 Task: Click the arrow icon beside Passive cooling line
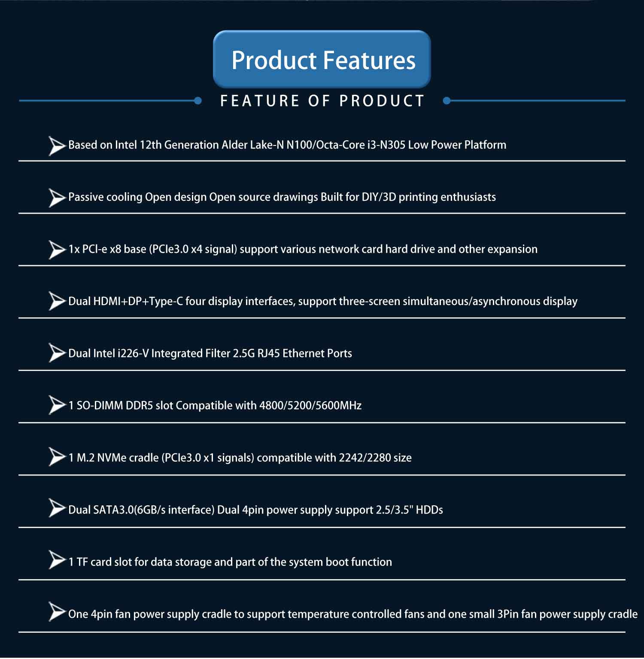coord(56,198)
